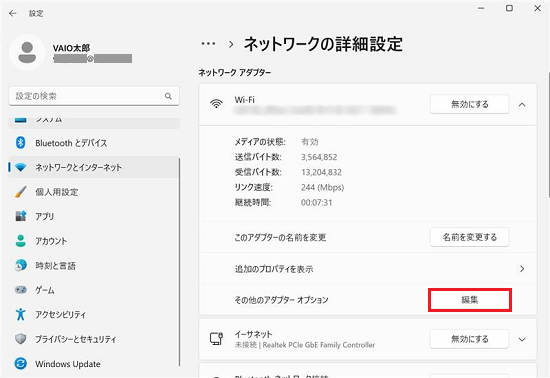550x378 pixels.
Task: Open アクセシビリティ settings
Action: 94,315
